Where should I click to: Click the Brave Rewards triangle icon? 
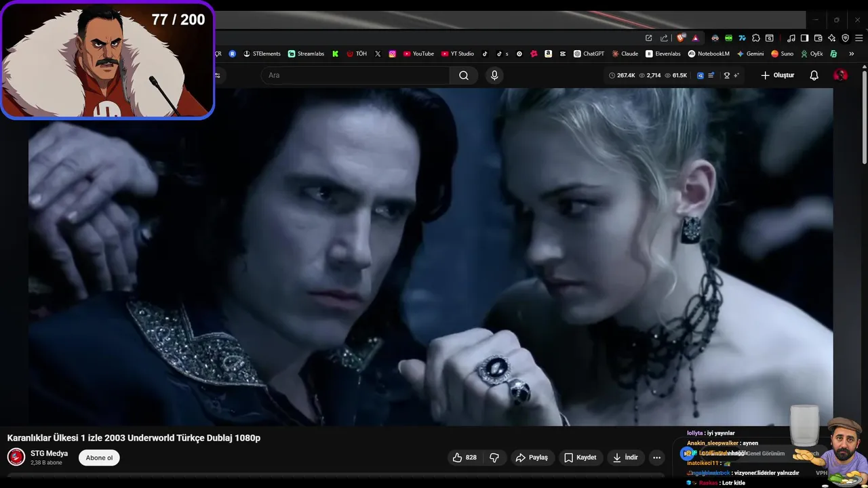click(x=695, y=38)
